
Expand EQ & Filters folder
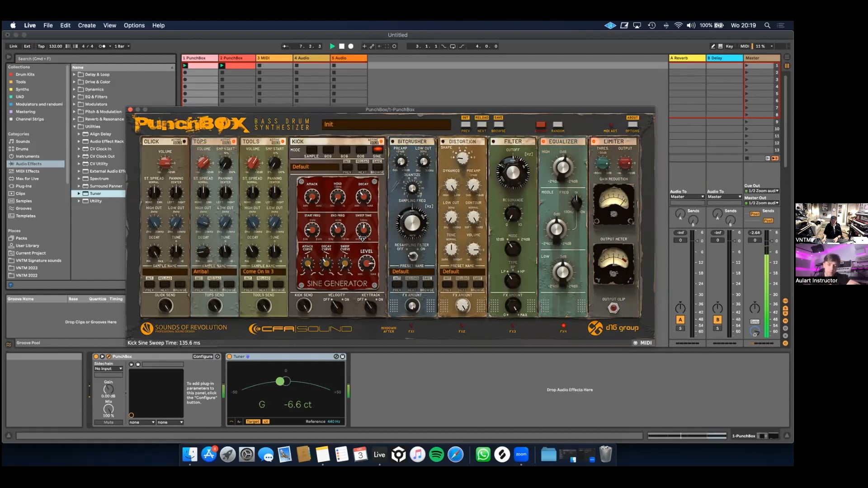point(75,97)
